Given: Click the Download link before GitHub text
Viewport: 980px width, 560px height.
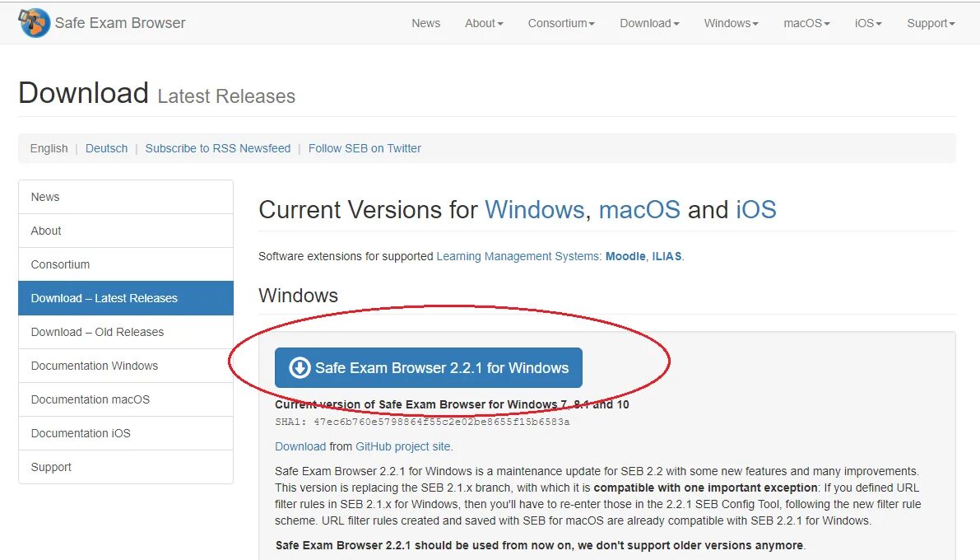Looking at the screenshot, I should [x=300, y=446].
